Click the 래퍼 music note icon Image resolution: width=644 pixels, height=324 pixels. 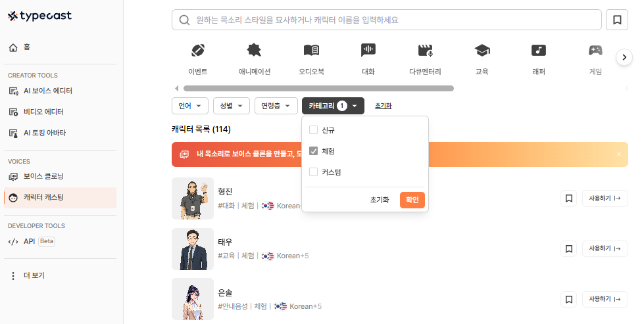539,51
